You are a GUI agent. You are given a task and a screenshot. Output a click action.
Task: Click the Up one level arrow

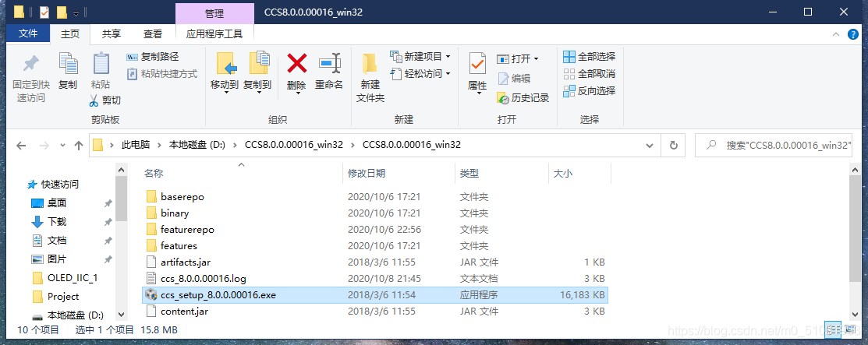coord(79,146)
